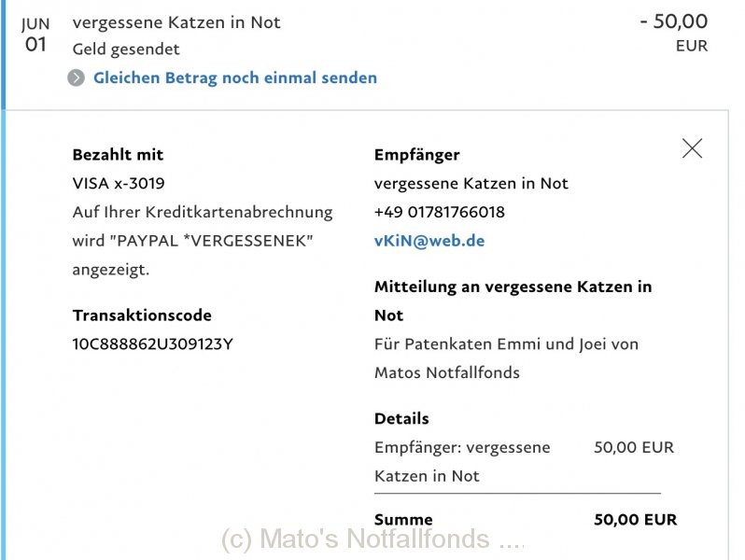
Task: Select the transaction code 10C888862U309123Y
Action: click(x=152, y=343)
